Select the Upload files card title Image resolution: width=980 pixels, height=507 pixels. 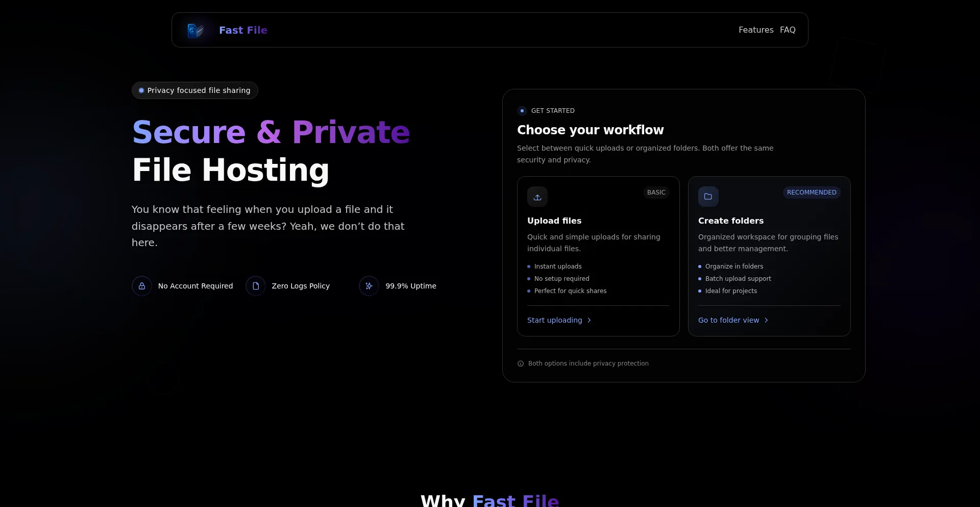(554, 221)
